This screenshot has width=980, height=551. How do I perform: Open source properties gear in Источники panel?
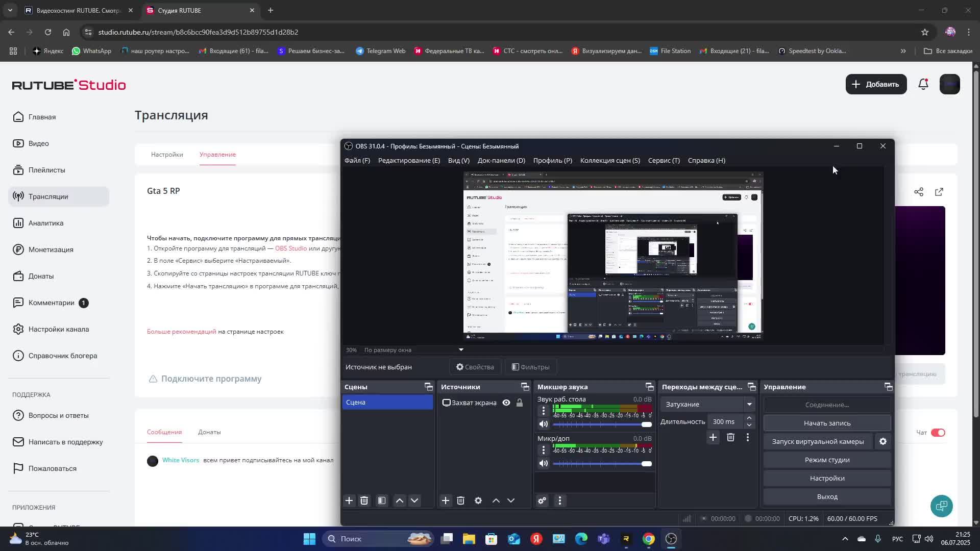[478, 500]
